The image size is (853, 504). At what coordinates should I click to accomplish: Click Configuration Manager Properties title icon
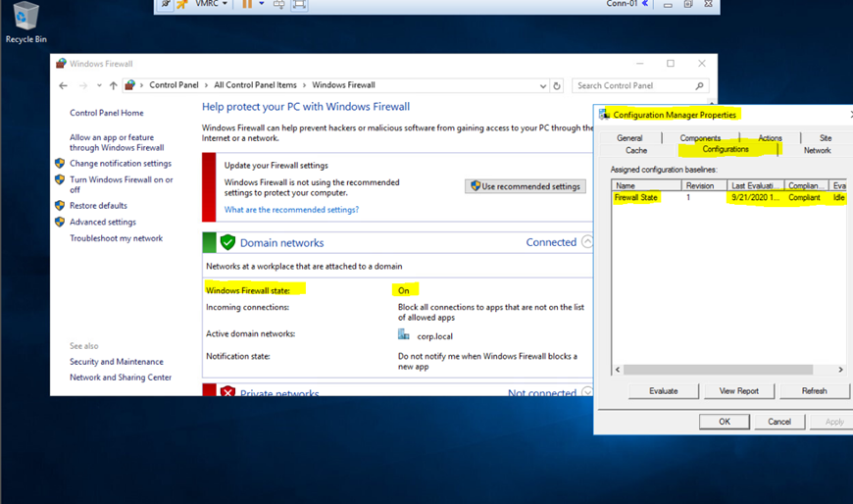(604, 115)
